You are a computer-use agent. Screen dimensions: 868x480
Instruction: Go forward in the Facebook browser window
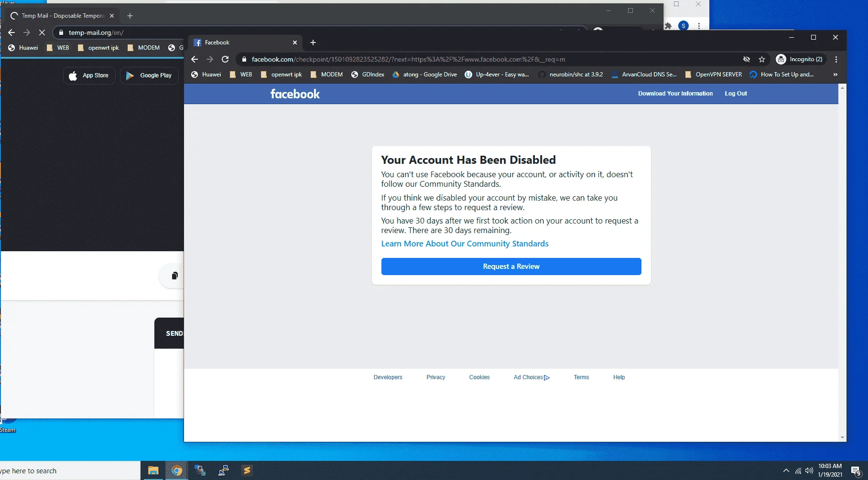click(x=210, y=59)
